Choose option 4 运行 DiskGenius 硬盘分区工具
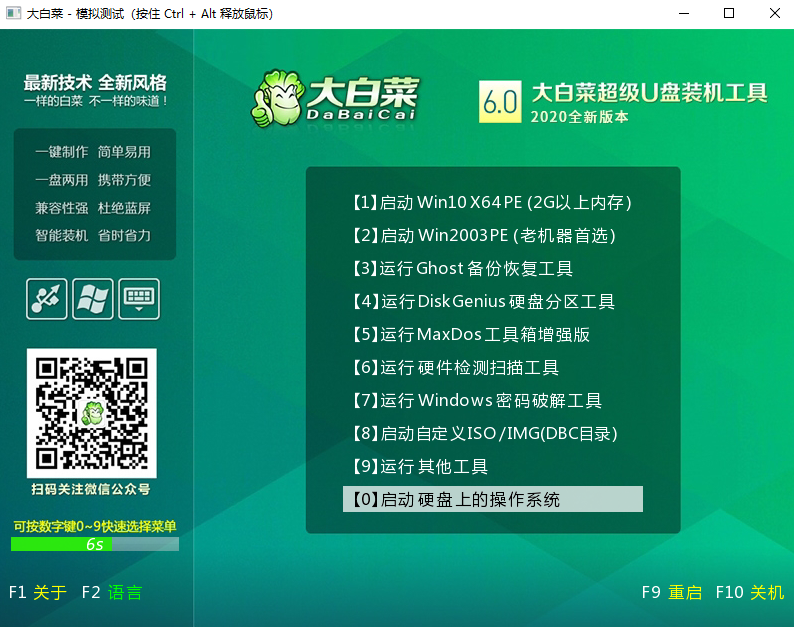The height and width of the screenshot is (627, 794). pyautogui.click(x=484, y=301)
